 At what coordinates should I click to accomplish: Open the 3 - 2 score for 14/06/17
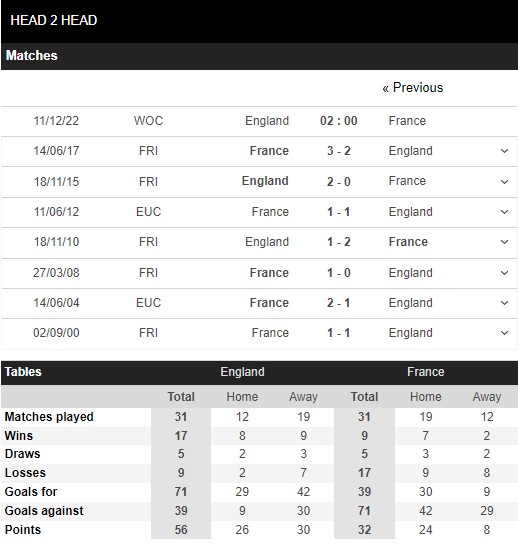point(339,151)
